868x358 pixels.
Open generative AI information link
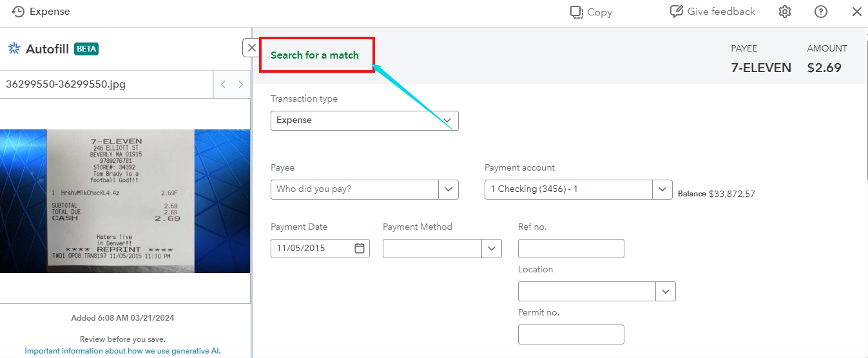coord(122,351)
